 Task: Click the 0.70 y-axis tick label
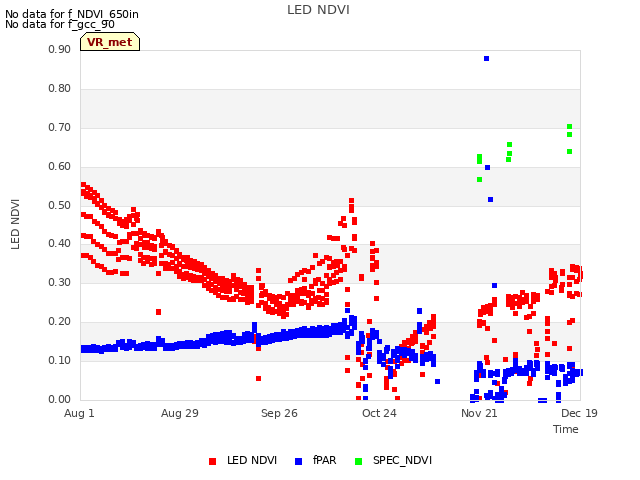click(60, 127)
